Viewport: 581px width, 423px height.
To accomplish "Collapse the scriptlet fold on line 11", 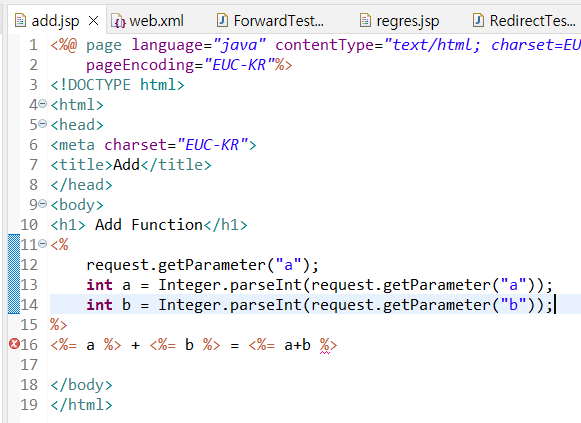I will [43, 244].
